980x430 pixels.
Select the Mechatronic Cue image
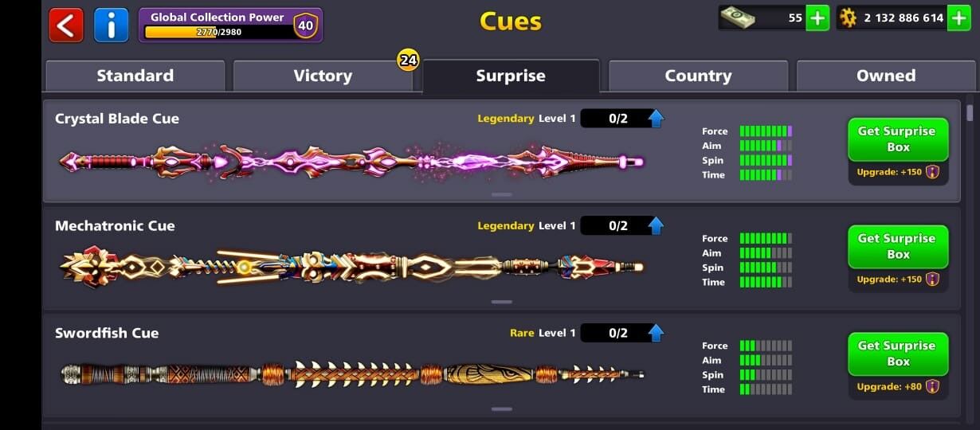coord(351,267)
